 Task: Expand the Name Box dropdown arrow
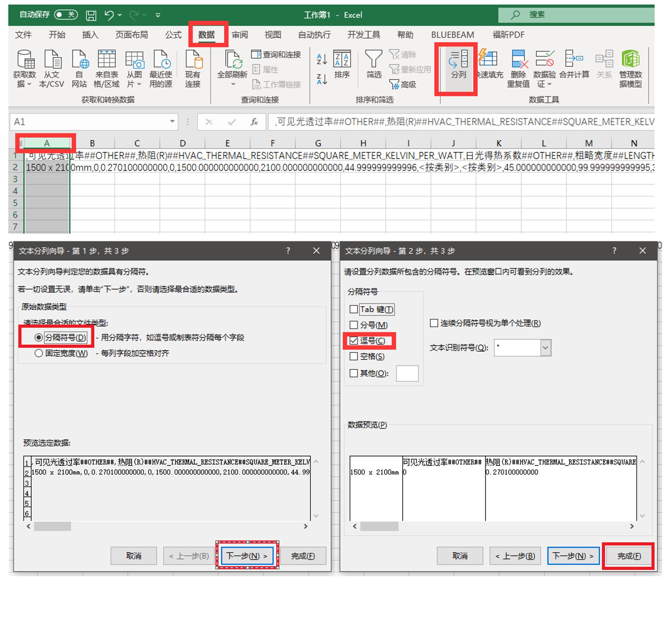point(172,122)
